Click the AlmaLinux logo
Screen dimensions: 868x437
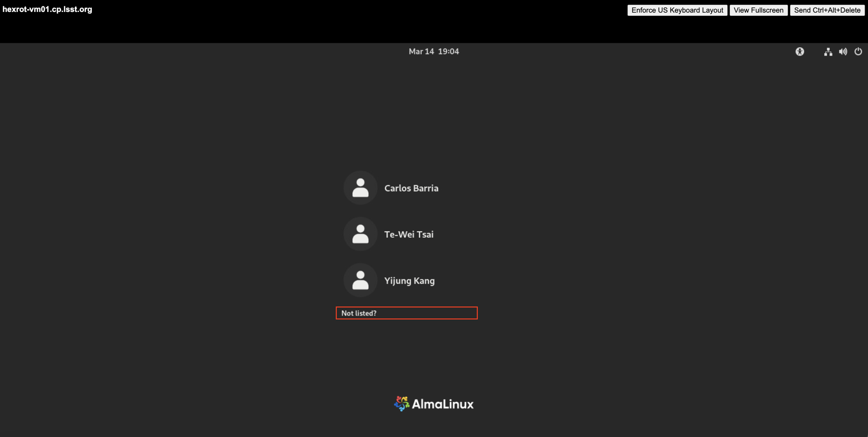[x=401, y=404]
